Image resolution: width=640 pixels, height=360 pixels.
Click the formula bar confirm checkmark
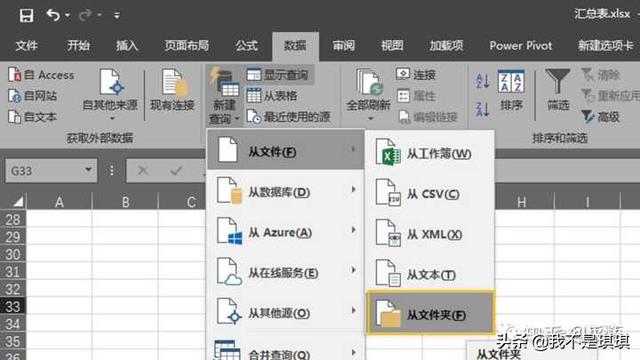coord(176,170)
